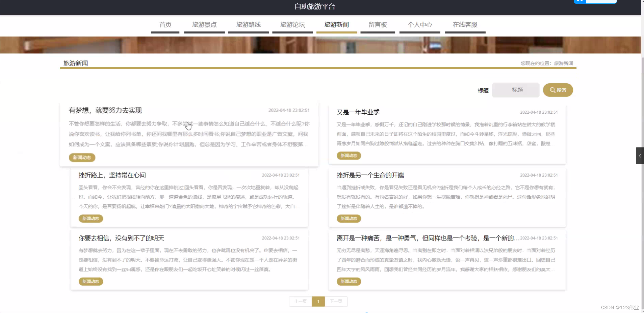Open the 在线客服 page

[x=465, y=25]
